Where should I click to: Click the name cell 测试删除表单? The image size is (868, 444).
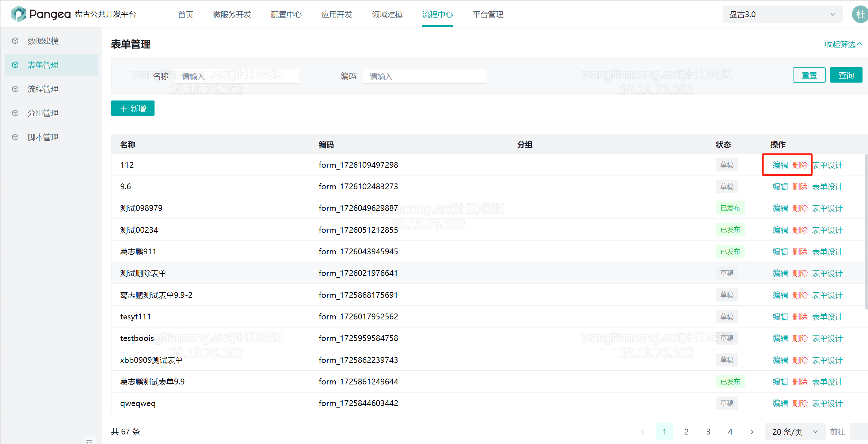click(x=143, y=273)
